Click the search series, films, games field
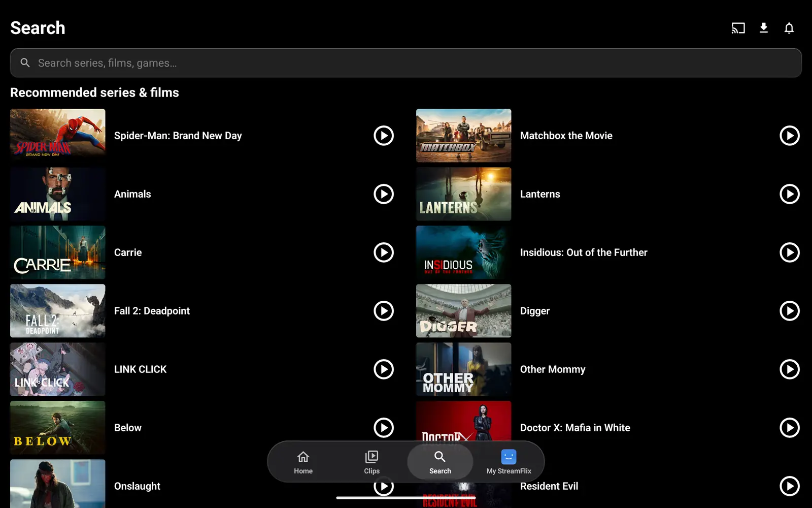This screenshot has height=508, width=812. (406, 63)
